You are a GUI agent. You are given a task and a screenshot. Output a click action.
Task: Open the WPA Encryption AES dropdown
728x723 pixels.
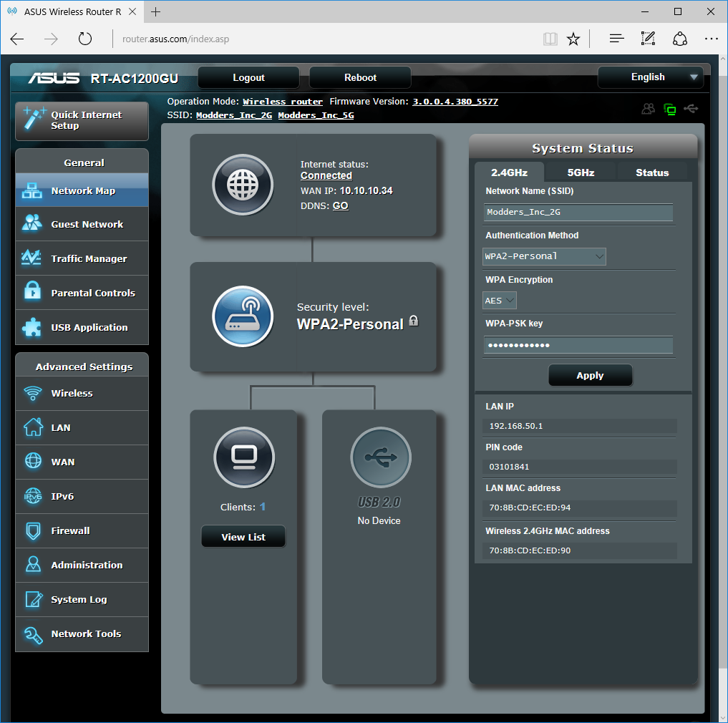click(x=500, y=301)
